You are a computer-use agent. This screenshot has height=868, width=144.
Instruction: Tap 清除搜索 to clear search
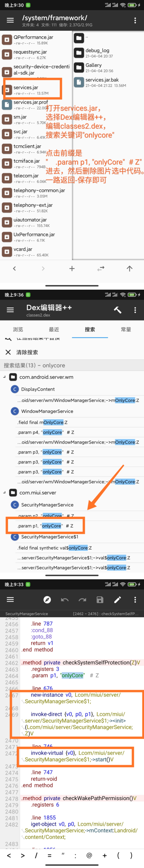point(27,352)
